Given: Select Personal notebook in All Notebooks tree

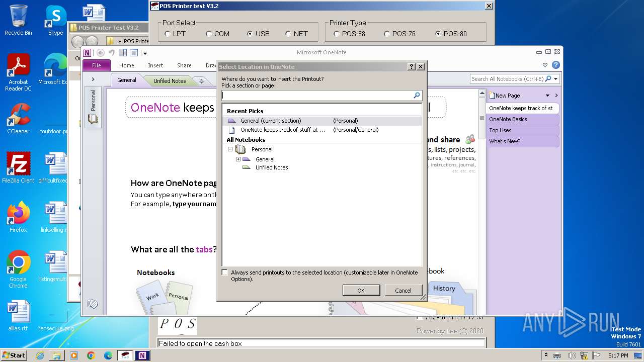Looking at the screenshot, I should coord(262,149).
